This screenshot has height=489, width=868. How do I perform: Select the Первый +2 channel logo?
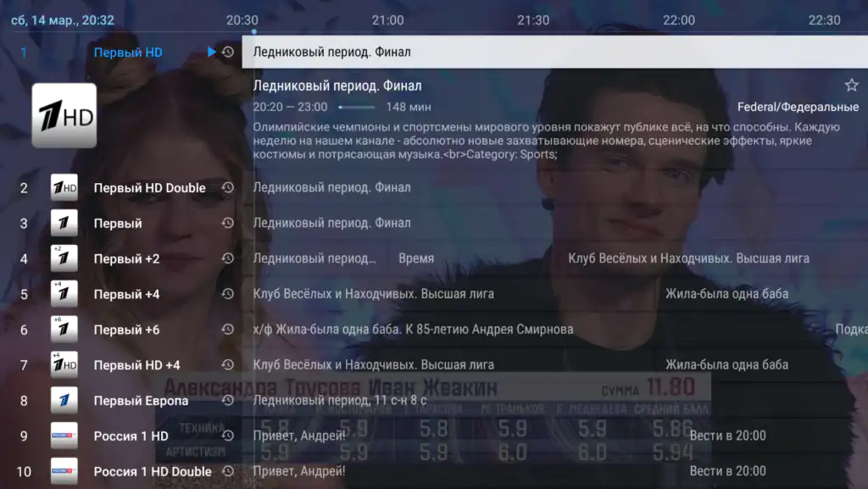click(64, 258)
